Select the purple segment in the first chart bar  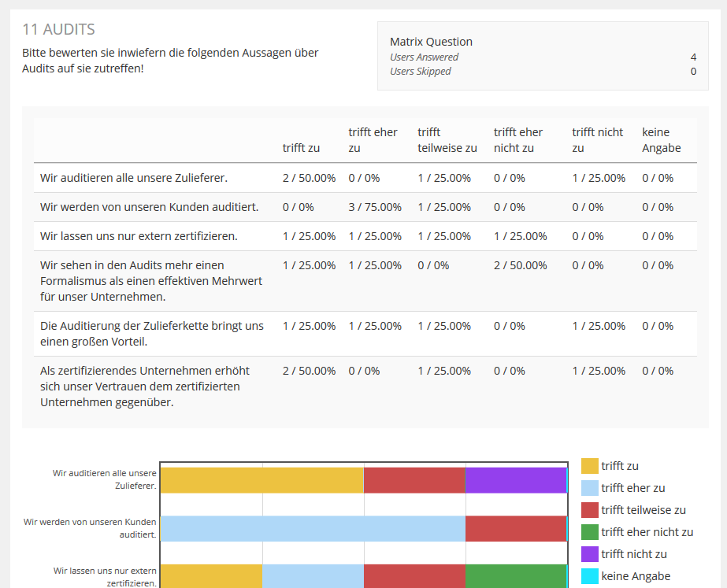pyautogui.click(x=516, y=479)
